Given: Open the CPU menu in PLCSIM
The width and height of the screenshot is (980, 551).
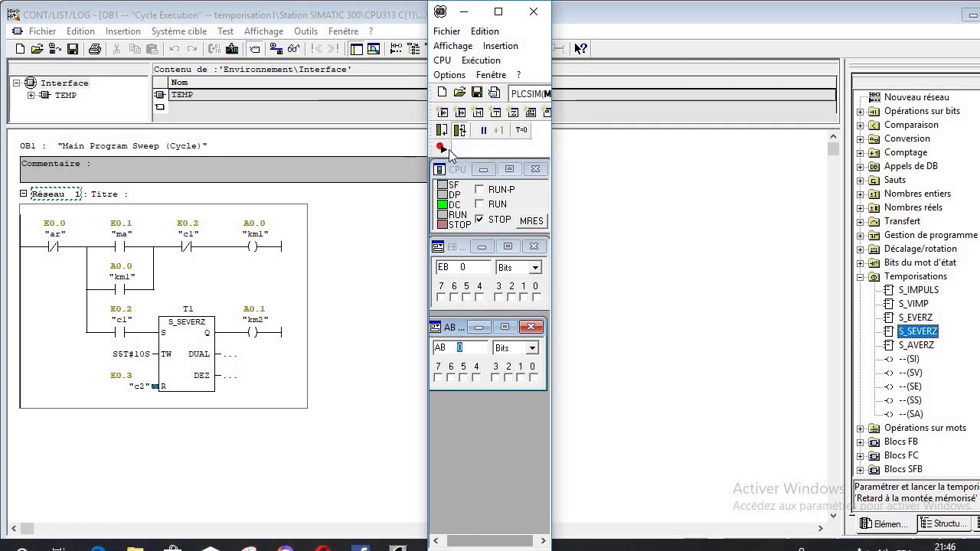Looking at the screenshot, I should pos(442,60).
